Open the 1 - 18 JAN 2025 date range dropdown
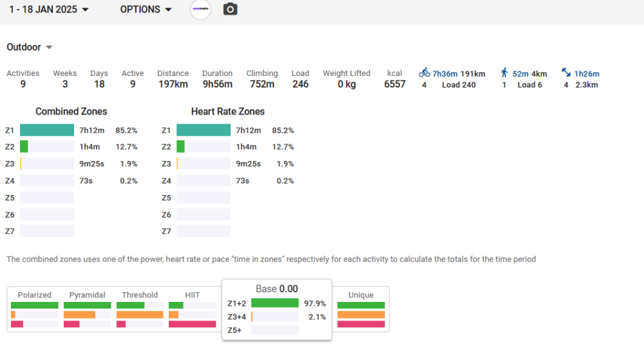Screen dimensions: 644x356 (x=49, y=10)
